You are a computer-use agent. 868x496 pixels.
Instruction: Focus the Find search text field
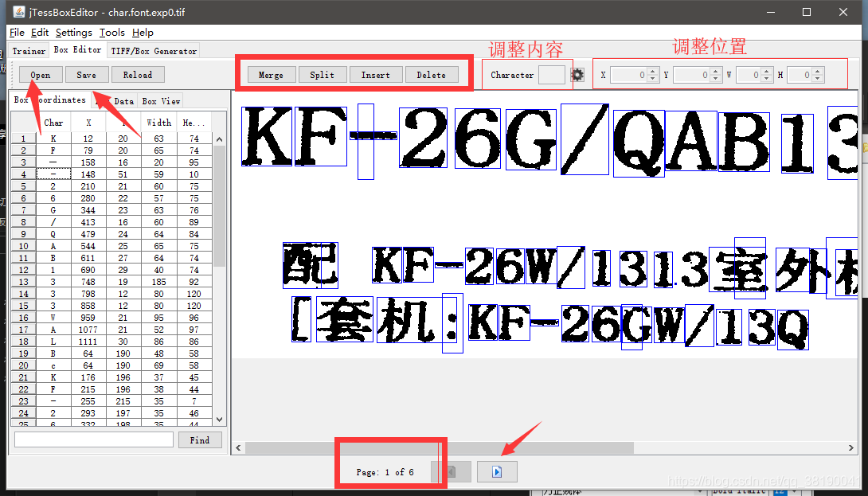pos(93,439)
